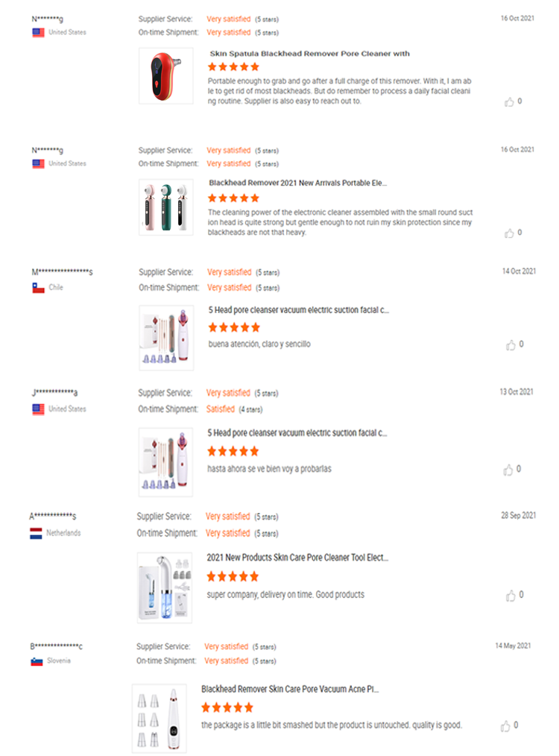This screenshot has height=756, width=559.
Task: Thumbs-up the "buena atención, claro y sencillo" review
Action: [x=511, y=345]
